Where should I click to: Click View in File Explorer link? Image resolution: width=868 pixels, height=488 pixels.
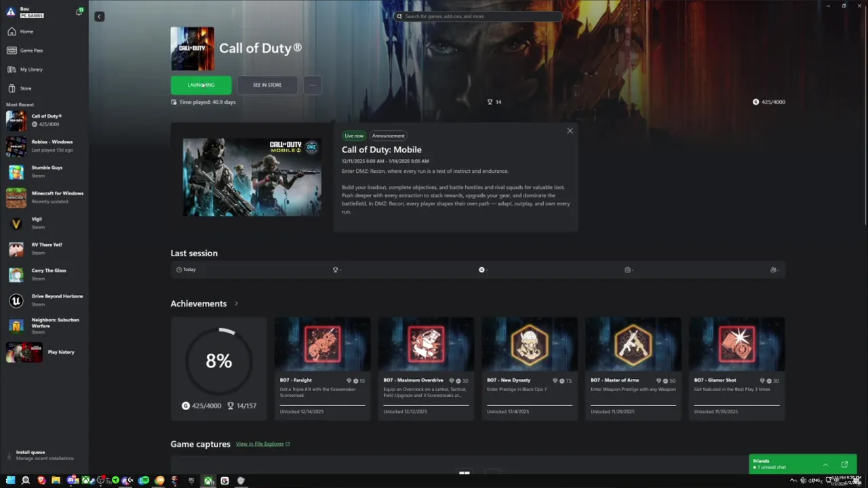[x=263, y=444]
